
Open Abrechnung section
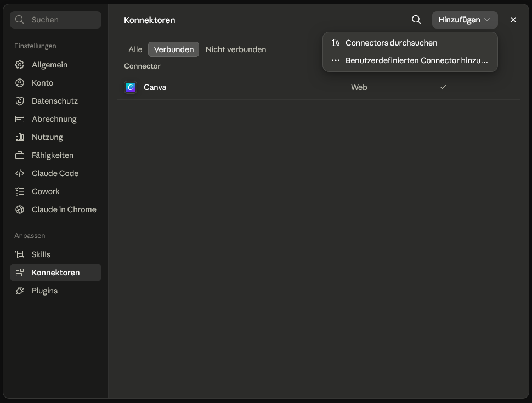pos(55,119)
